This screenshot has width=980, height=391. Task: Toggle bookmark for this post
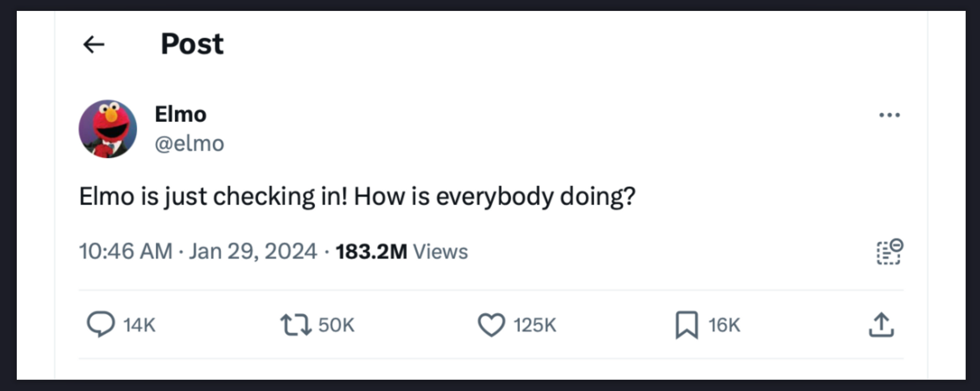point(686,324)
